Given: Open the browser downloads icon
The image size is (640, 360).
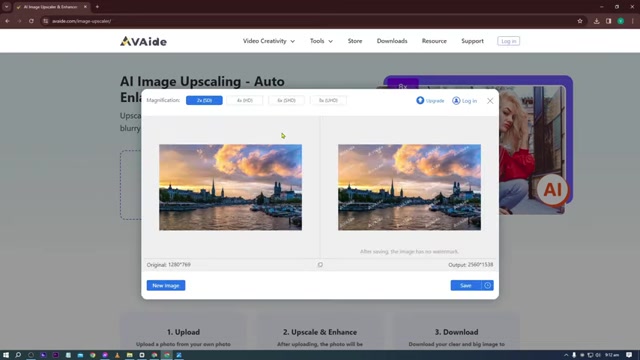Looking at the screenshot, I should 596,21.
